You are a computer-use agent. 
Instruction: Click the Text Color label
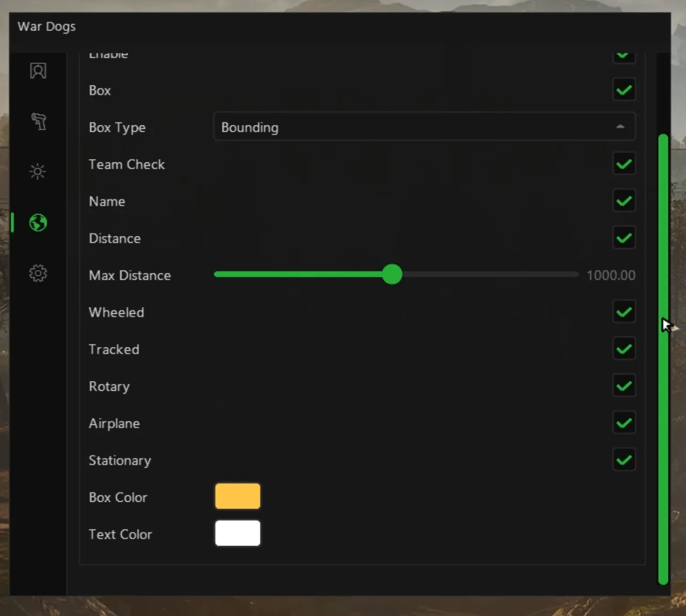120,534
